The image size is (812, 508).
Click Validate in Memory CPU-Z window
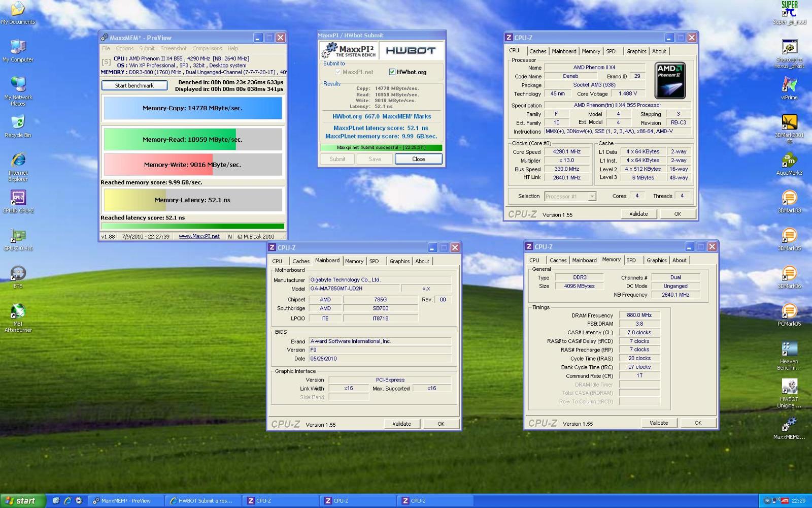pos(659,423)
